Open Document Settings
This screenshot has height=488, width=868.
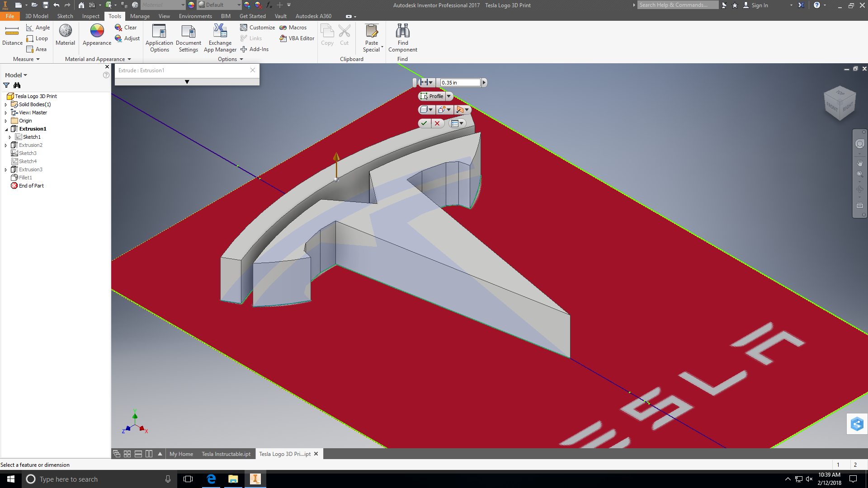pyautogui.click(x=188, y=38)
